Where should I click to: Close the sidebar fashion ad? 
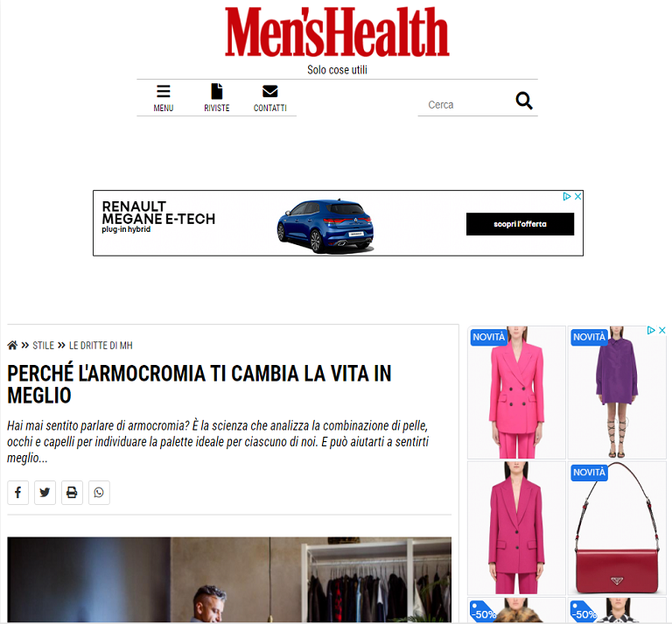click(661, 330)
